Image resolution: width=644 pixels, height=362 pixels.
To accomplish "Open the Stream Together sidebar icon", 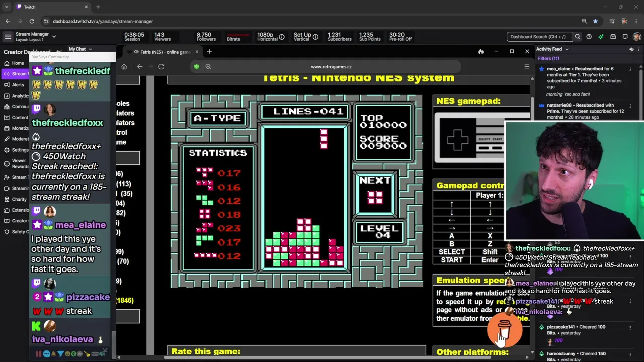I will pyautogui.click(x=7, y=177).
